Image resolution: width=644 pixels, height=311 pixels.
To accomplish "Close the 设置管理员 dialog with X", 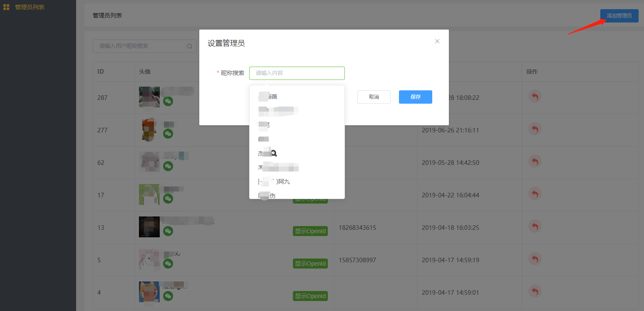I will 437,41.
